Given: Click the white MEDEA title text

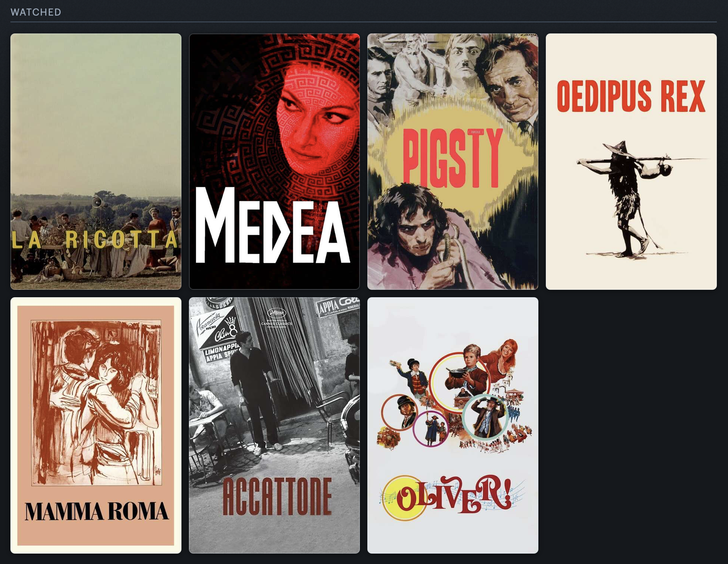Looking at the screenshot, I should click(x=273, y=226).
